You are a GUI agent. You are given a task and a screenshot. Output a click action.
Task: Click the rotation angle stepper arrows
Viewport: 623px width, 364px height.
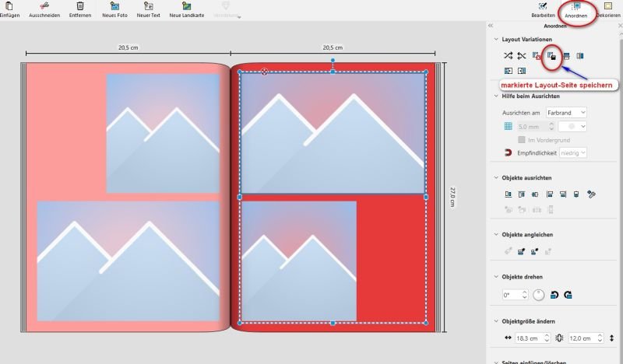tap(524, 295)
